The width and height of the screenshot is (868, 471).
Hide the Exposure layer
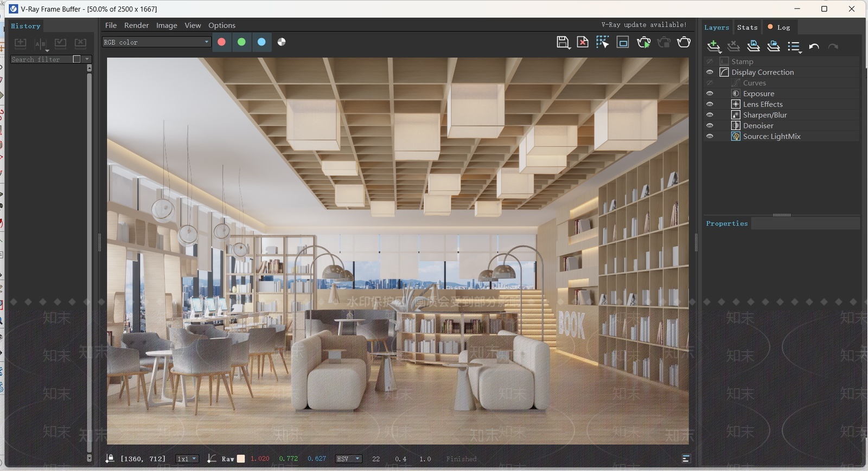click(x=710, y=94)
